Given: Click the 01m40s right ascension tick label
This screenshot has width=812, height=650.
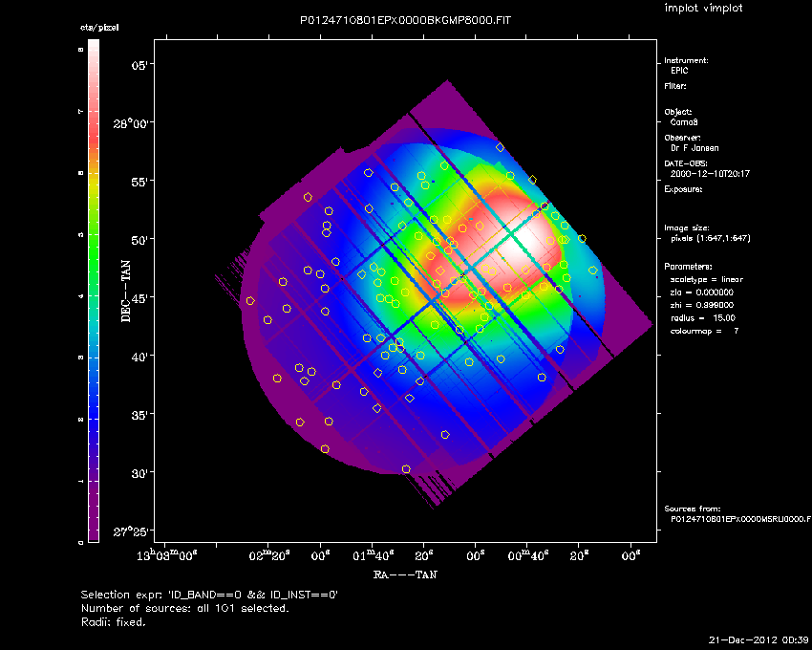Looking at the screenshot, I should 373,556.
